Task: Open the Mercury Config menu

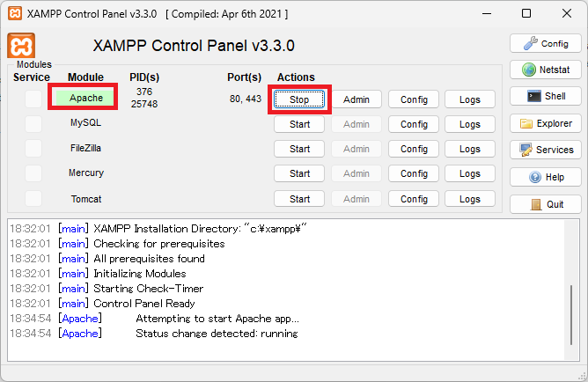Action: [414, 173]
